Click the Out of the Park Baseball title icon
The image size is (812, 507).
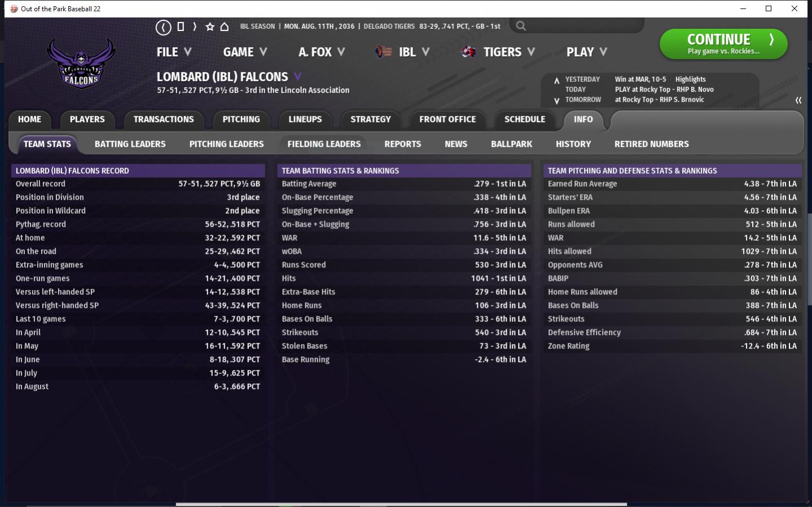(x=14, y=8)
